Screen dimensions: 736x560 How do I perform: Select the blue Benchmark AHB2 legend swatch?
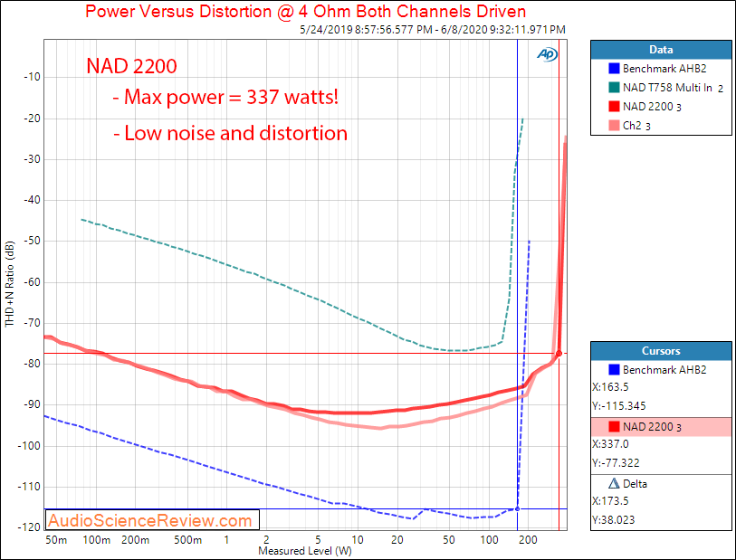point(614,69)
